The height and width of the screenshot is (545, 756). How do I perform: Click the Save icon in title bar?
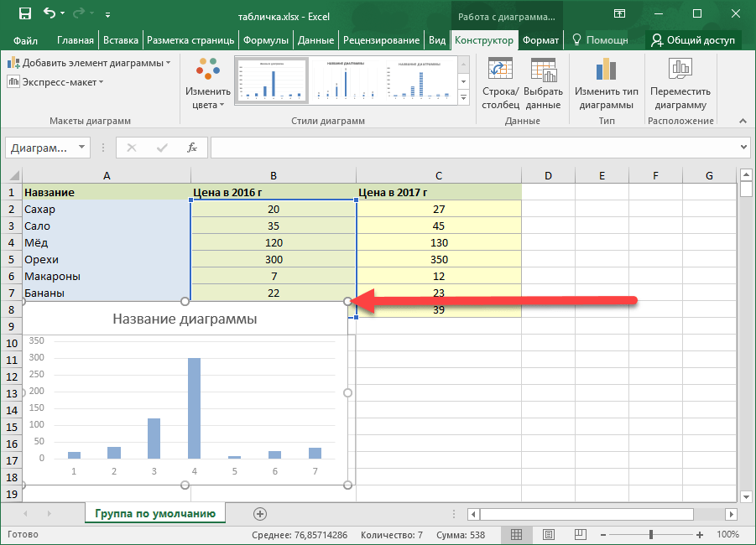(x=24, y=14)
